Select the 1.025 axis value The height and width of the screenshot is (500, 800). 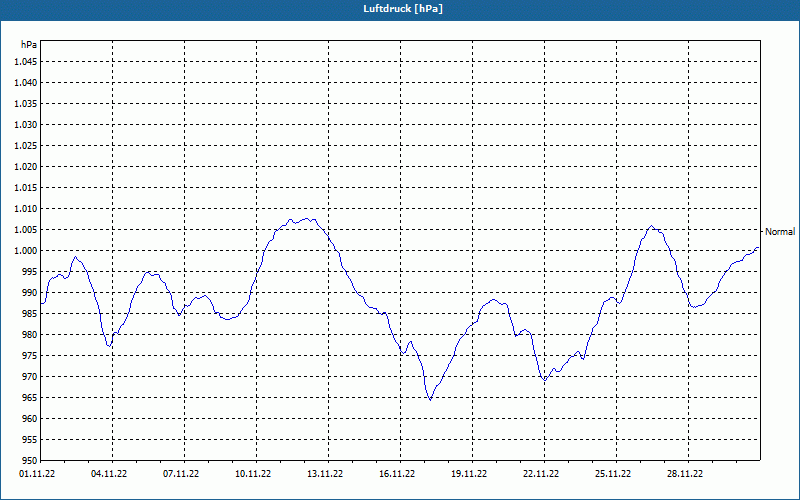(x=26, y=145)
